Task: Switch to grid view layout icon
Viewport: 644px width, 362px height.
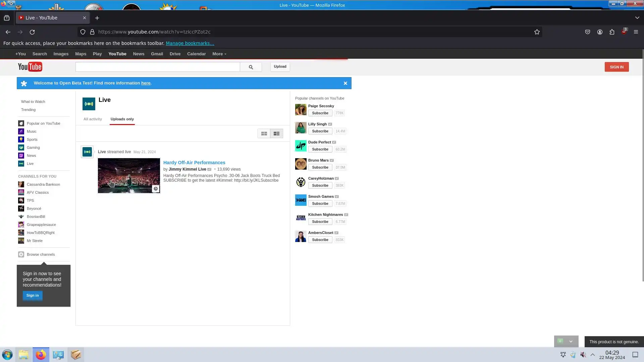Action: pyautogui.click(x=264, y=133)
